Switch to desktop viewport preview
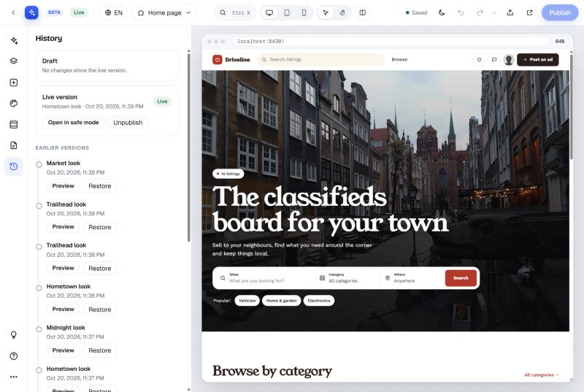Image resolution: width=584 pixels, height=392 pixels. tap(269, 12)
